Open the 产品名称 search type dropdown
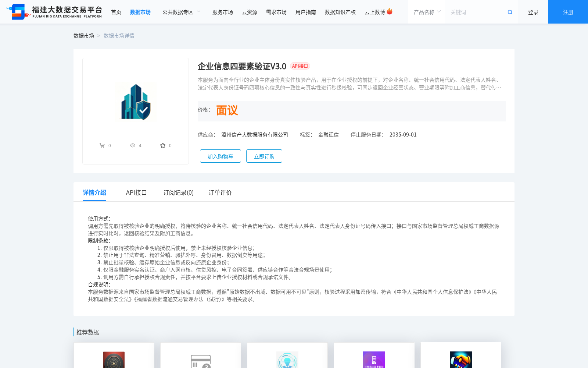Viewport: 588px width, 368px height. 427,12
